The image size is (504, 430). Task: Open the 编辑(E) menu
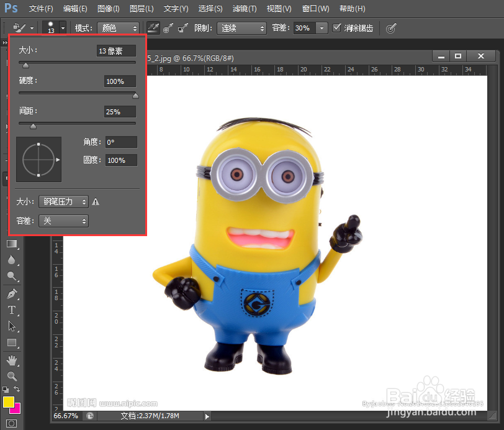click(x=75, y=9)
